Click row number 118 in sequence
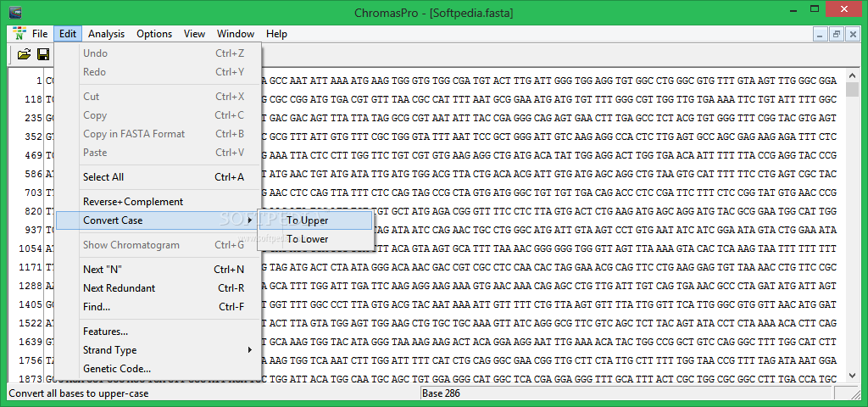This screenshot has width=868, height=407. pos(33,100)
